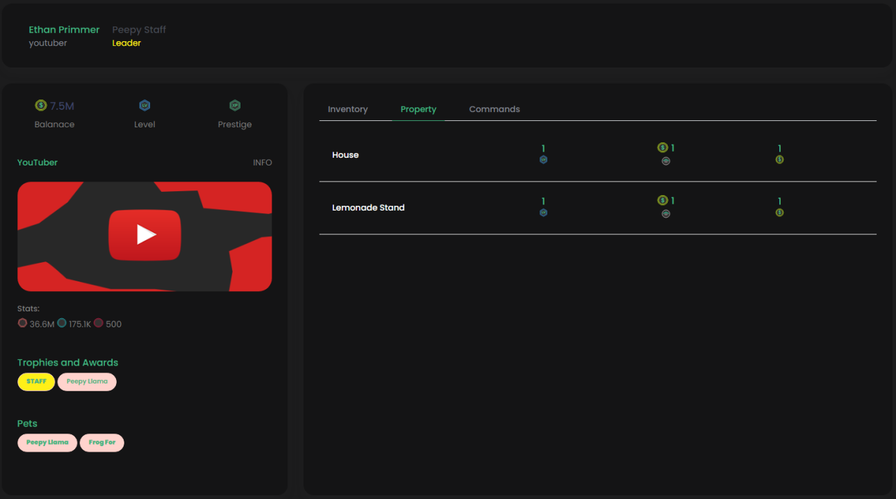Click the green hexagon icon above Prestige
896x499 pixels.
click(x=235, y=105)
